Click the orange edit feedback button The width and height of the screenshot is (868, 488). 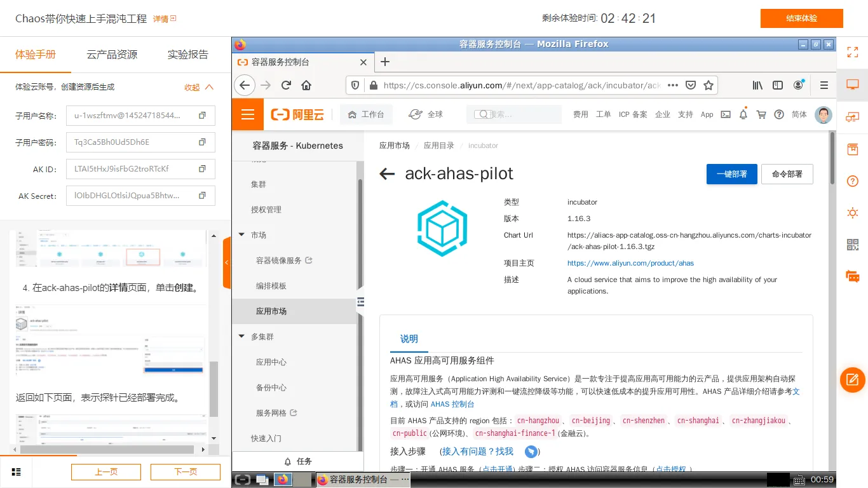pyautogui.click(x=853, y=380)
